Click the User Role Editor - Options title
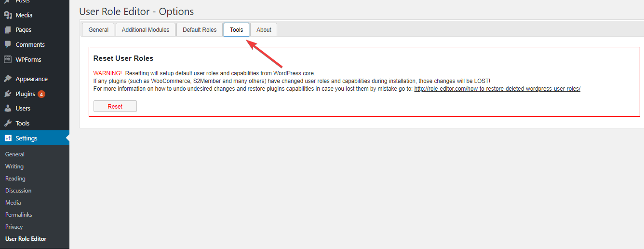 pos(136,11)
